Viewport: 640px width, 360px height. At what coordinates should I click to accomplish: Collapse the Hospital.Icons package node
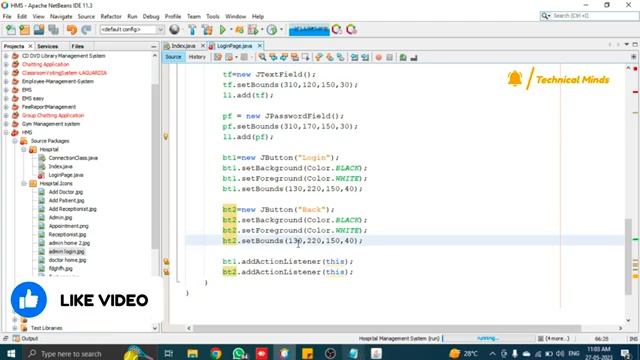24,183
